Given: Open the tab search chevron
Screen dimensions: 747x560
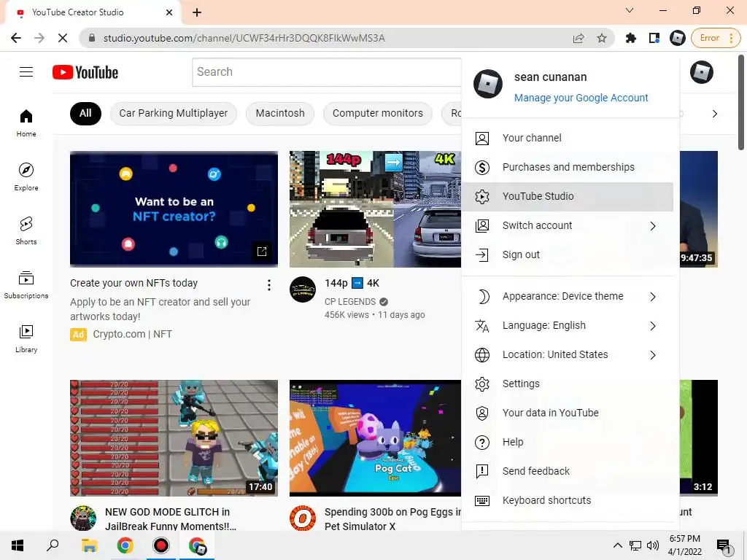Looking at the screenshot, I should point(630,10).
